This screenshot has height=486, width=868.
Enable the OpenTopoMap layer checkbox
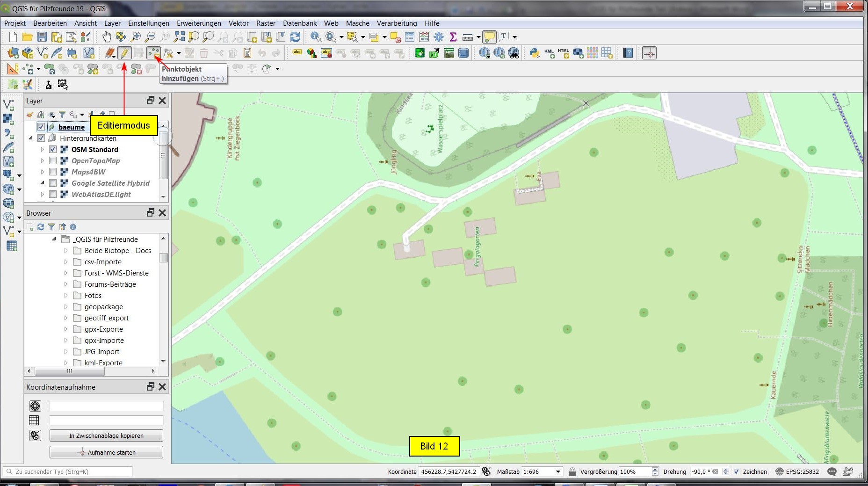tap(53, 161)
